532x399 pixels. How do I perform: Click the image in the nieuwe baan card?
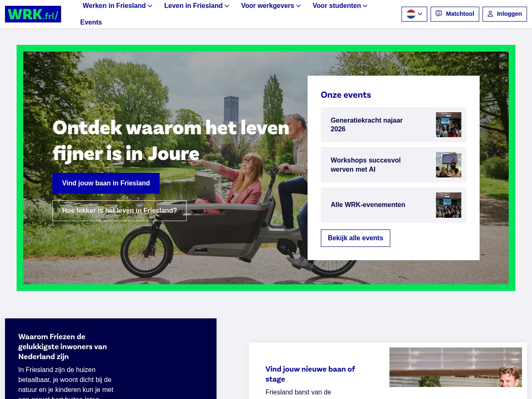456,367
